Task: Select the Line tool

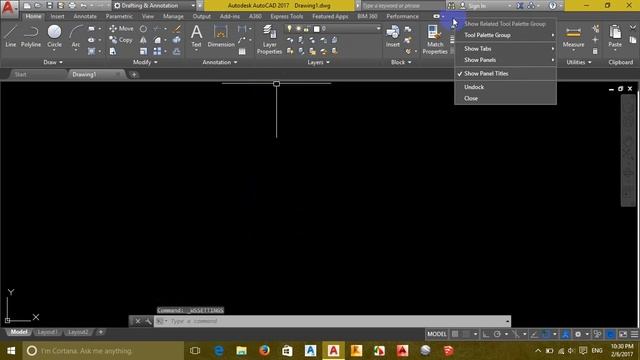Action: (x=11, y=36)
